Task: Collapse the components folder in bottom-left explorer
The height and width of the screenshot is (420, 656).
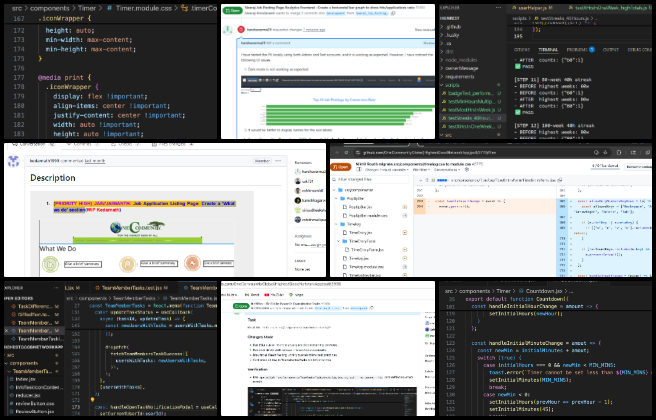Action: click(x=23, y=363)
